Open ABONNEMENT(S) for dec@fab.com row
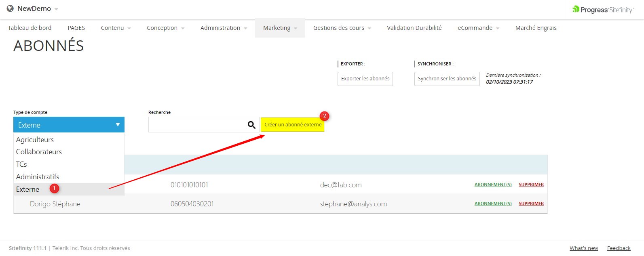The image size is (644, 256). click(x=493, y=185)
